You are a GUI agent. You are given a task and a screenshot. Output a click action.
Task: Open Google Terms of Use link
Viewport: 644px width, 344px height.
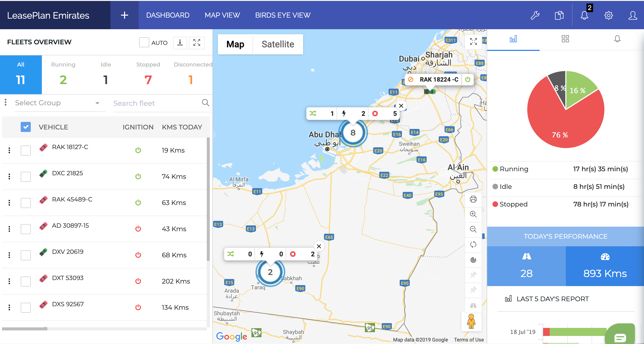click(x=469, y=340)
